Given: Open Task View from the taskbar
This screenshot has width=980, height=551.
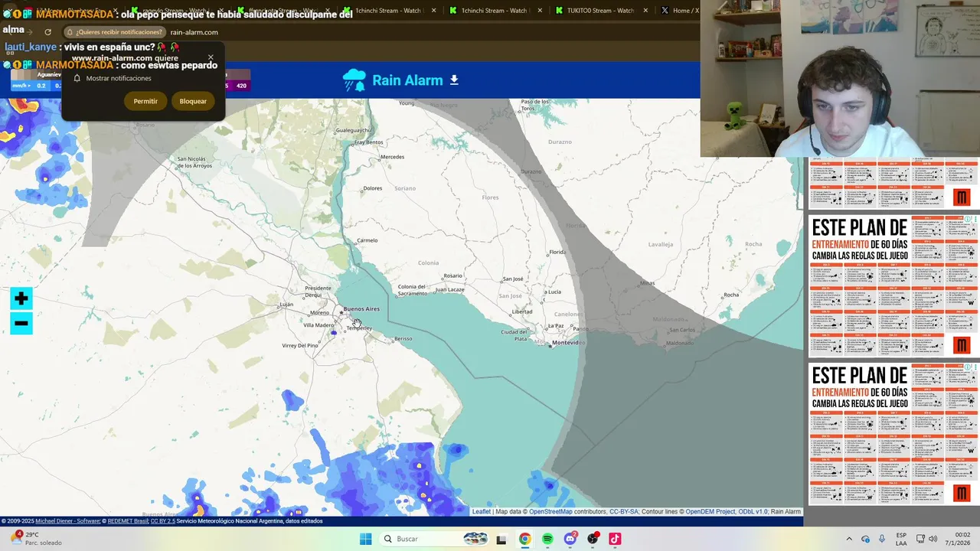Looking at the screenshot, I should pos(501,539).
